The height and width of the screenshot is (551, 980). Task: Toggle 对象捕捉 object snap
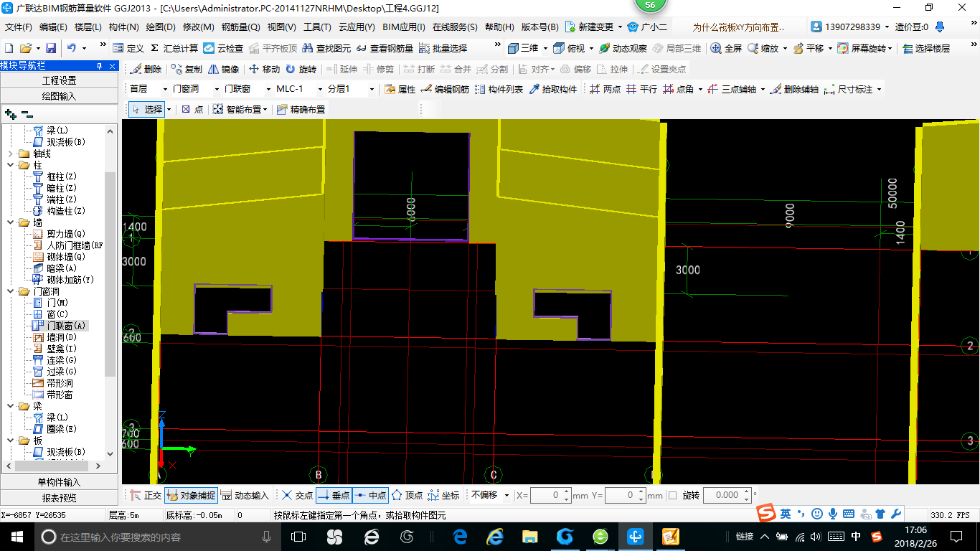pyautogui.click(x=191, y=495)
